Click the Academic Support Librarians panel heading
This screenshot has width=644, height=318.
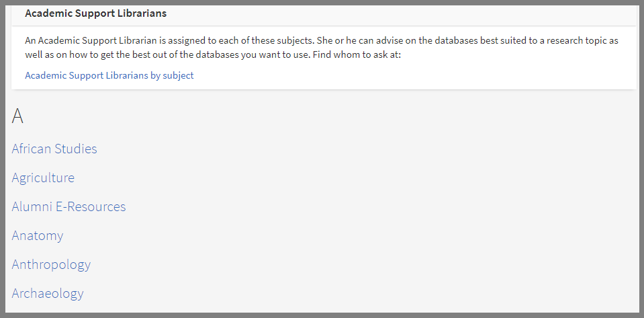(95, 13)
